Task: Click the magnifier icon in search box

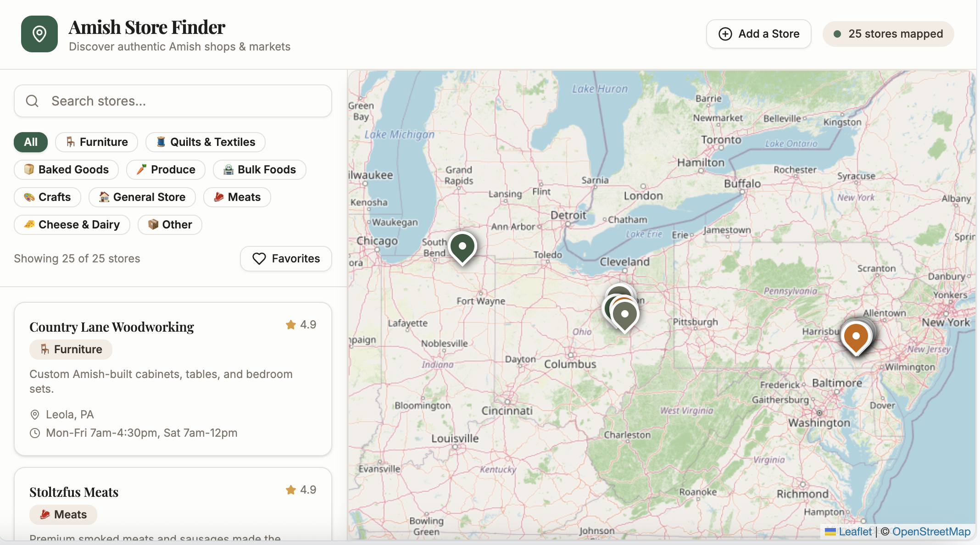Action: pos(32,101)
